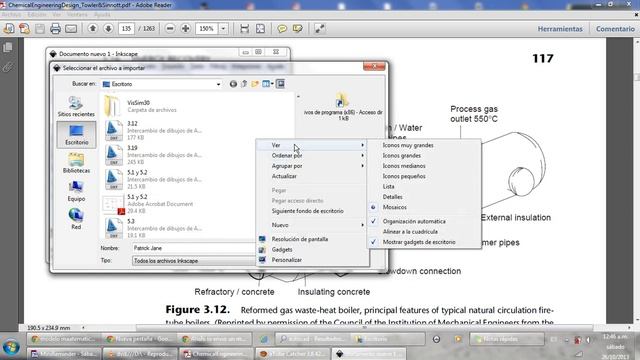Expand Ordenar por submenu

[313, 156]
